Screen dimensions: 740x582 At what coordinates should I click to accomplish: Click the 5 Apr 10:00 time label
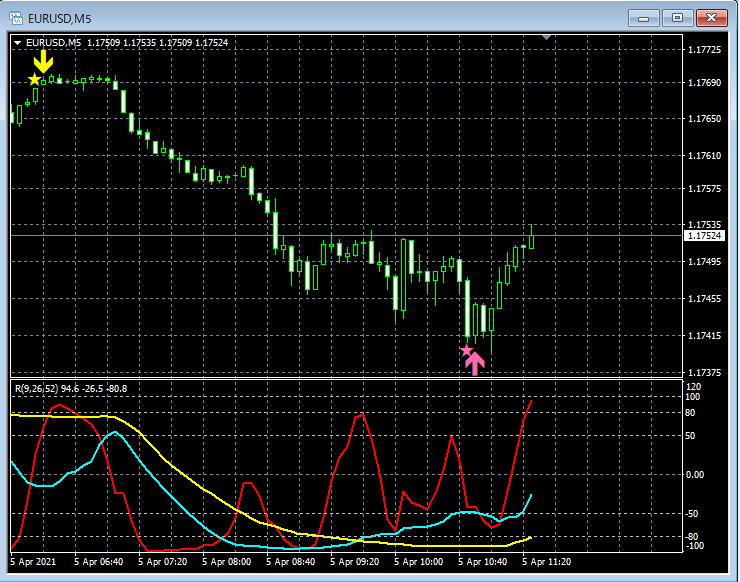click(x=419, y=562)
